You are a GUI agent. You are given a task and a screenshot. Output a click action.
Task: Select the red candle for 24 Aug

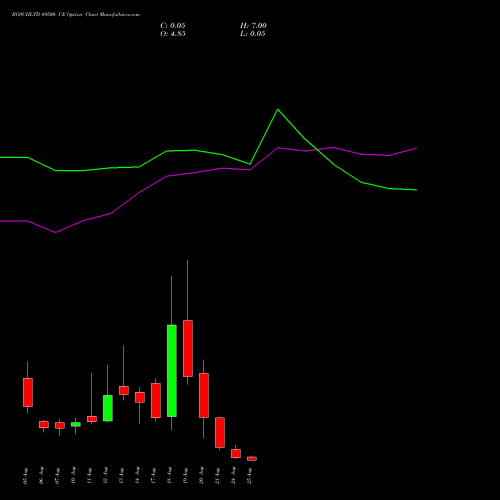pos(236,453)
